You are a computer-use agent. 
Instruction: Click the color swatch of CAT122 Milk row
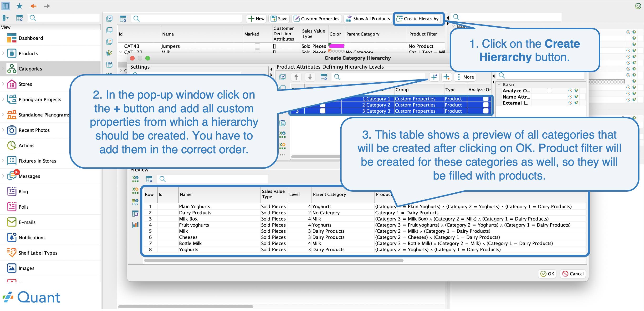337,51
